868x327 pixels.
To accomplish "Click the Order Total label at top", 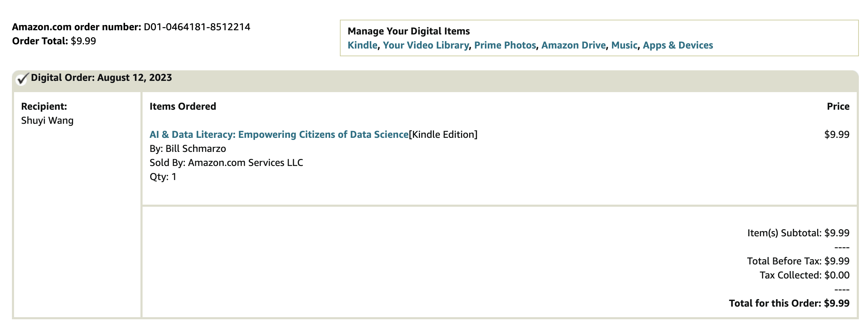I will (x=40, y=41).
